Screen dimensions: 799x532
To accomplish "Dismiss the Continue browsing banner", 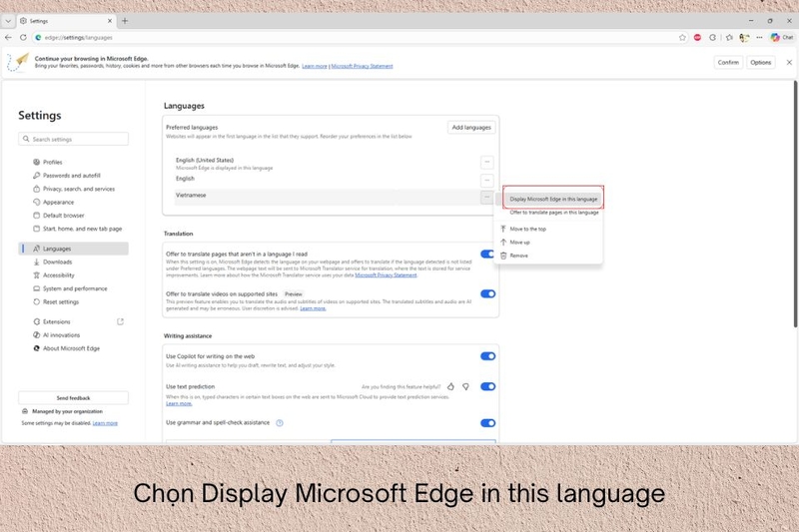I will pos(789,62).
